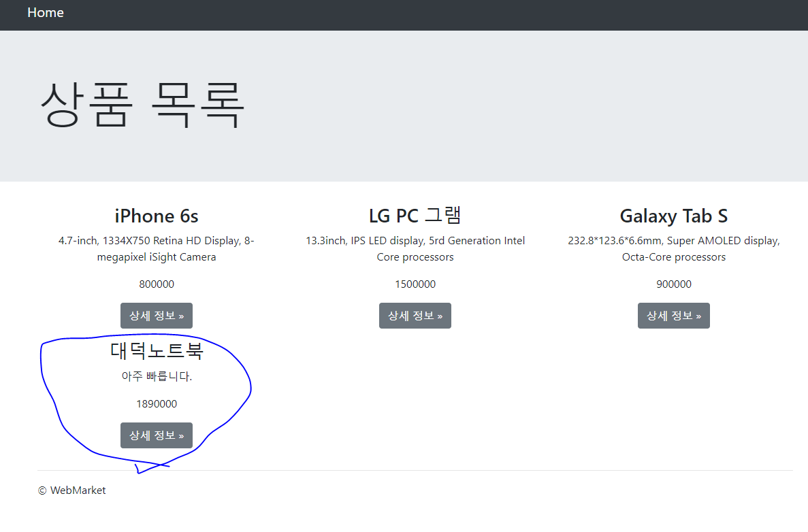The image size is (808, 532).
Task: Select the Galaxy Tab S description with 232.8*123.6*6.6mm
Action: (674, 249)
